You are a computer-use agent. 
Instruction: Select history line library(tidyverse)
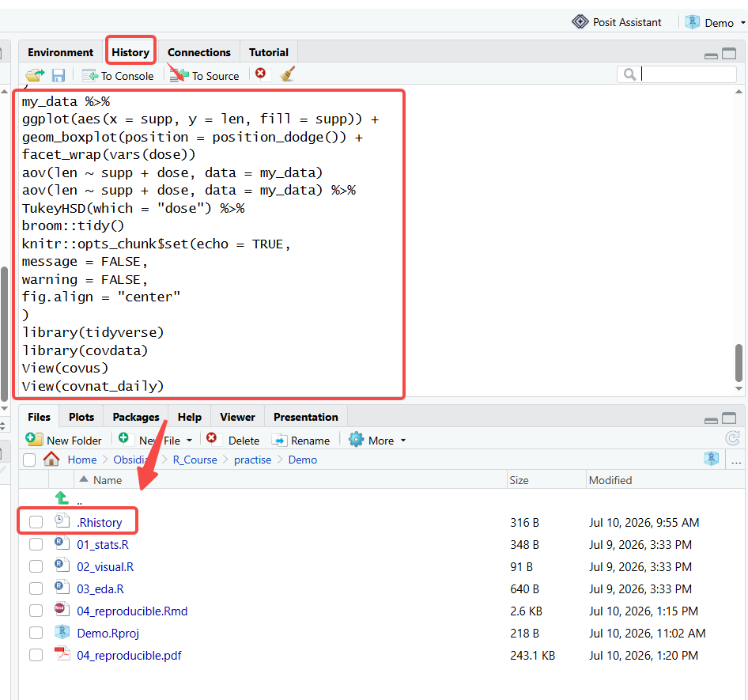click(93, 332)
